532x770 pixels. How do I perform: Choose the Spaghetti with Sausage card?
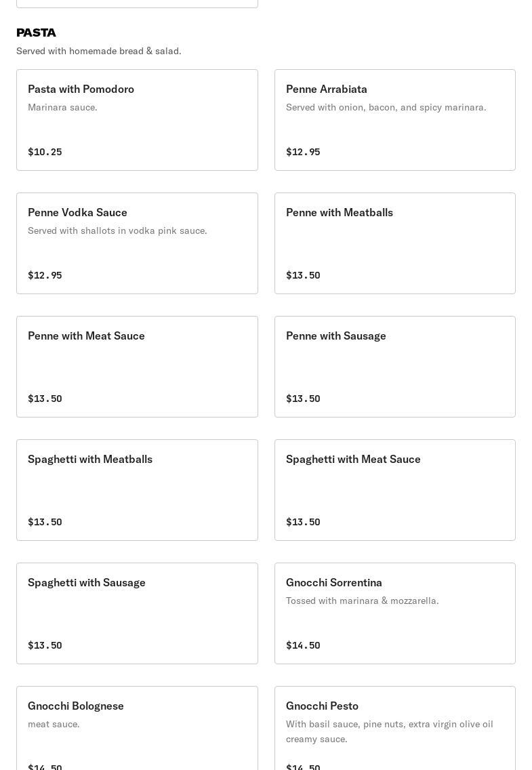(x=137, y=613)
